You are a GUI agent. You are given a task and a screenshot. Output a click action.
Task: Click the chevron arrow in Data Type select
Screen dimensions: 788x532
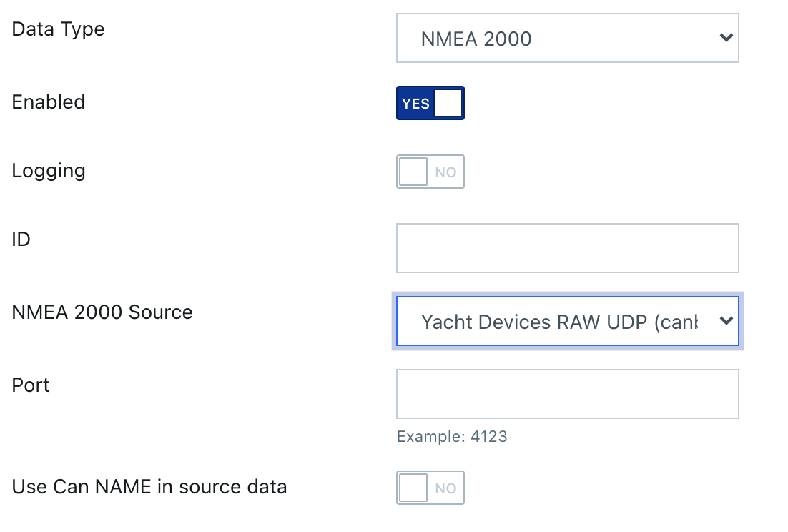tap(727, 38)
